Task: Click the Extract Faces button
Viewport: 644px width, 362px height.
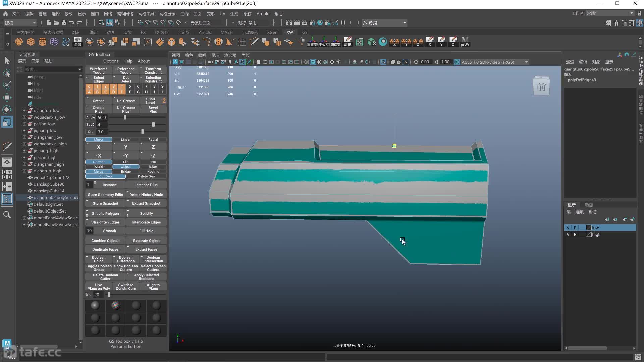Action: point(146,249)
